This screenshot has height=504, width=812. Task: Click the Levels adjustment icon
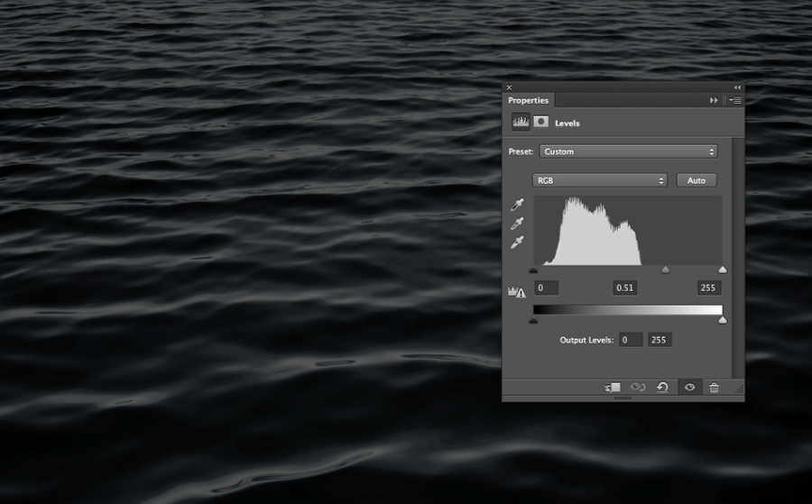tap(521, 122)
